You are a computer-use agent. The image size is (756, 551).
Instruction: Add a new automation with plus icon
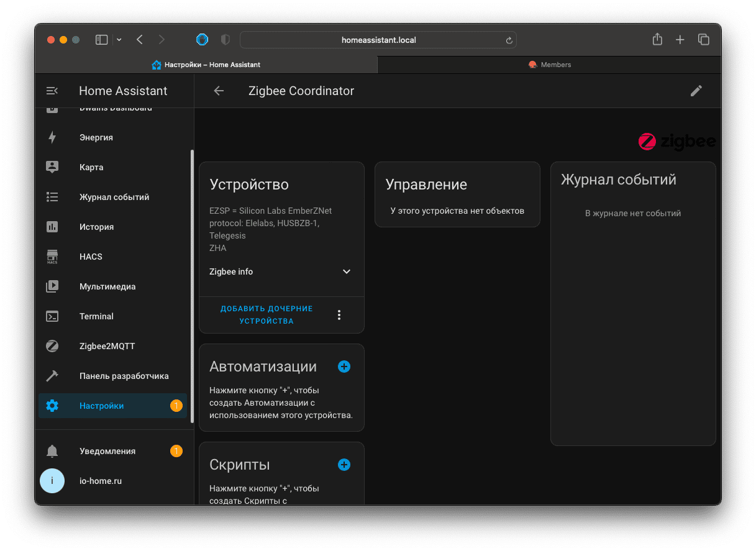tap(344, 367)
